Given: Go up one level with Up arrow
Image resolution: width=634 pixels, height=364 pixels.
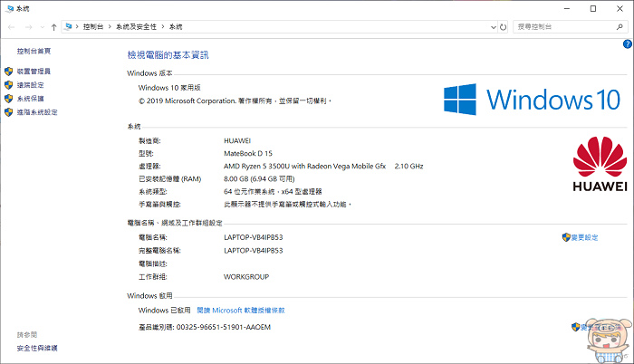Looking at the screenshot, I should [x=53, y=27].
